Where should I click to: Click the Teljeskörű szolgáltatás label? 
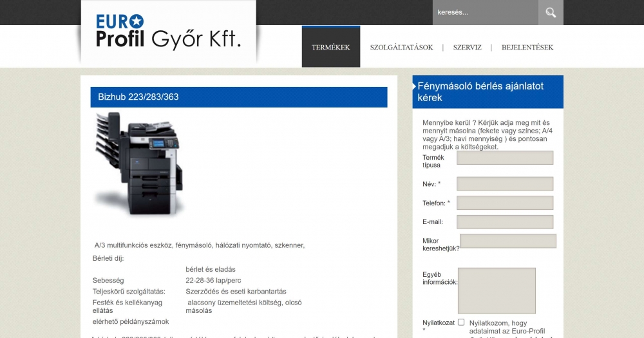click(129, 292)
